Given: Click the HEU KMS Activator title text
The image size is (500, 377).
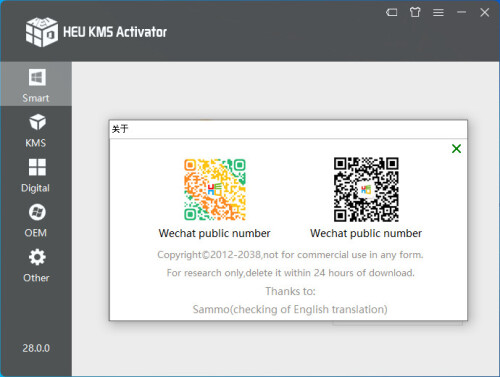Looking at the screenshot, I should click(x=115, y=32).
